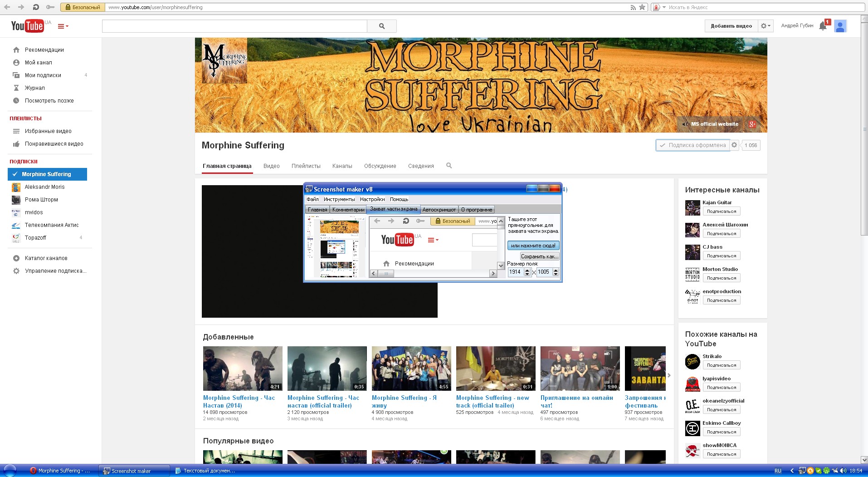Open the notifications bell
Image resolution: width=868 pixels, height=477 pixels.
(x=823, y=26)
